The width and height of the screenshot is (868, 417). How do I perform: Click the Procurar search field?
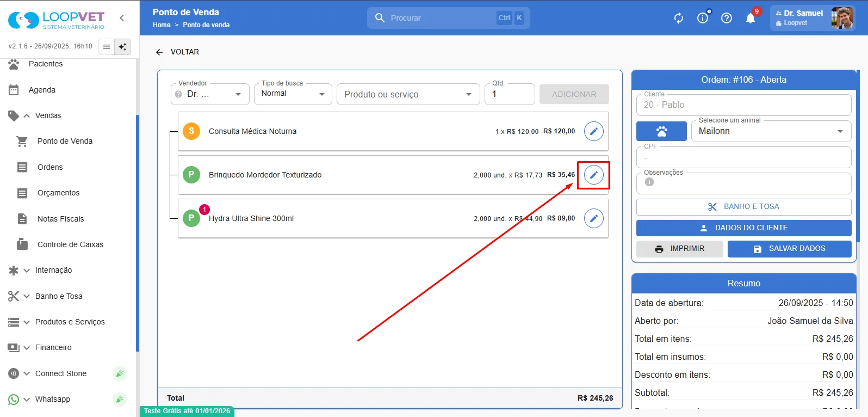tap(448, 18)
